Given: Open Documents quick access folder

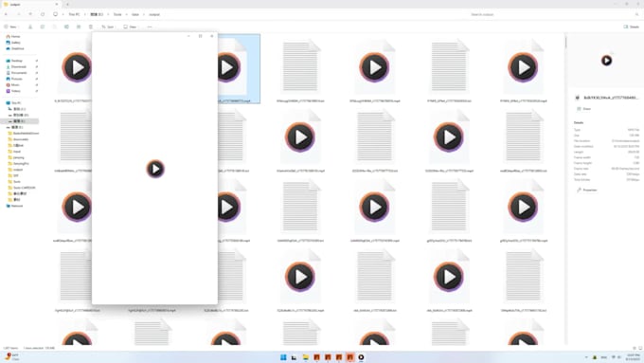Looking at the screenshot, I should pos(17,73).
